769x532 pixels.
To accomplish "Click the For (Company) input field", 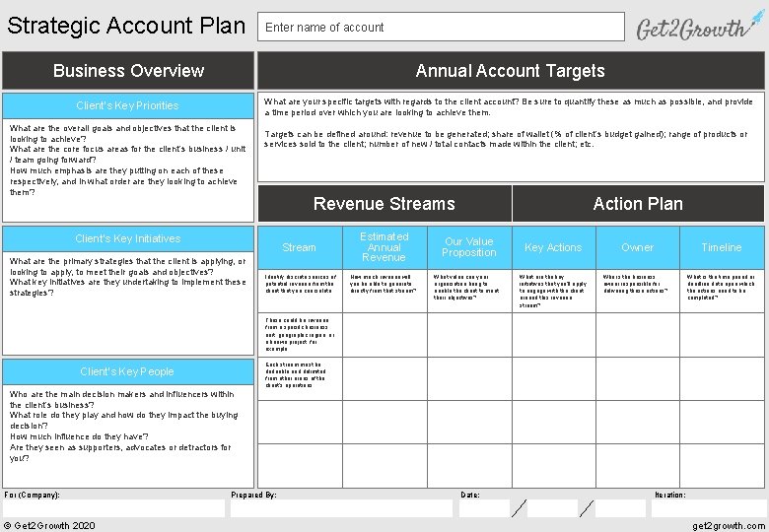I will tap(113, 508).
